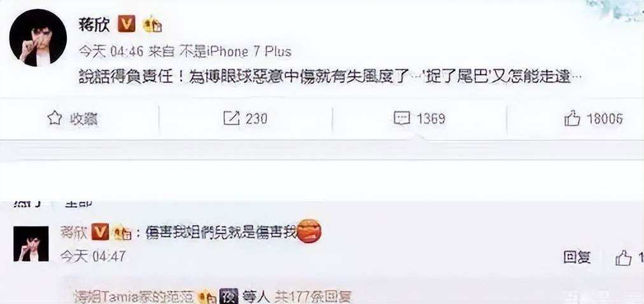Viewport: 644px width, 304px height.
Task: Like the post using thumbs-up with 18006
Action: click(572, 118)
